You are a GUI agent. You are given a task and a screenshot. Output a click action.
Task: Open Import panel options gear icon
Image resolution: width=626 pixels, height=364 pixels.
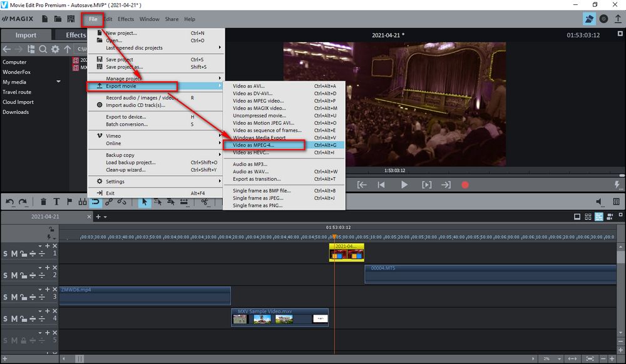[55, 49]
